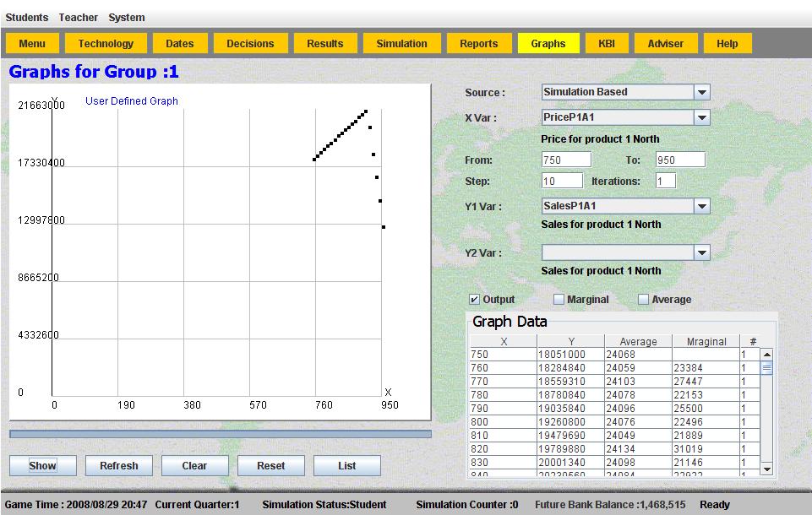Click the Refresh button
The height and width of the screenshot is (515, 812).
118,465
